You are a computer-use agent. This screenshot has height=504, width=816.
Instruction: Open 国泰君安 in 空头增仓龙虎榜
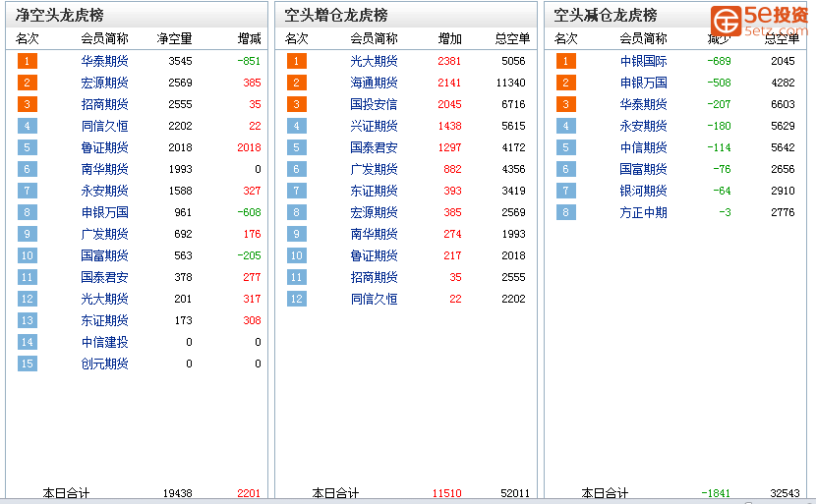[374, 147]
